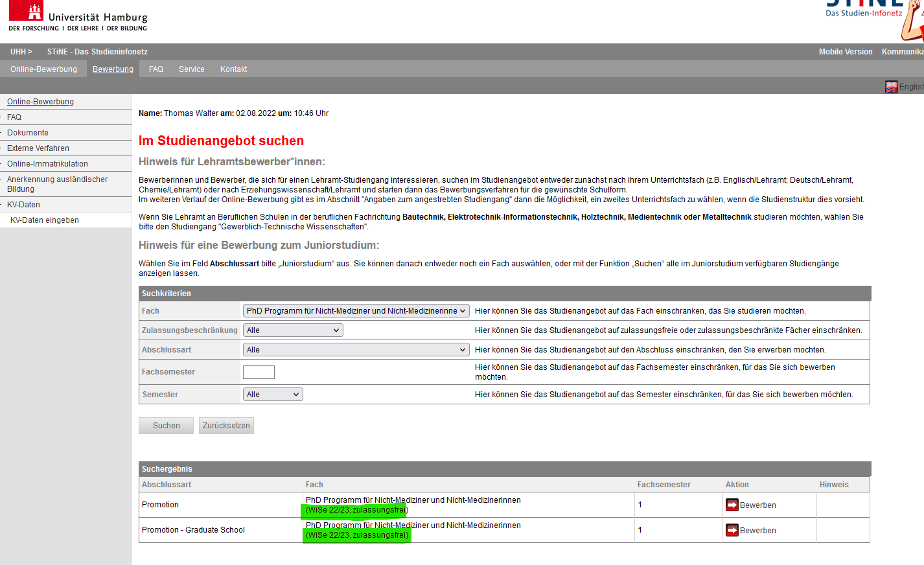Open the Kontakt navigation tab
The image size is (924, 565).
point(233,69)
